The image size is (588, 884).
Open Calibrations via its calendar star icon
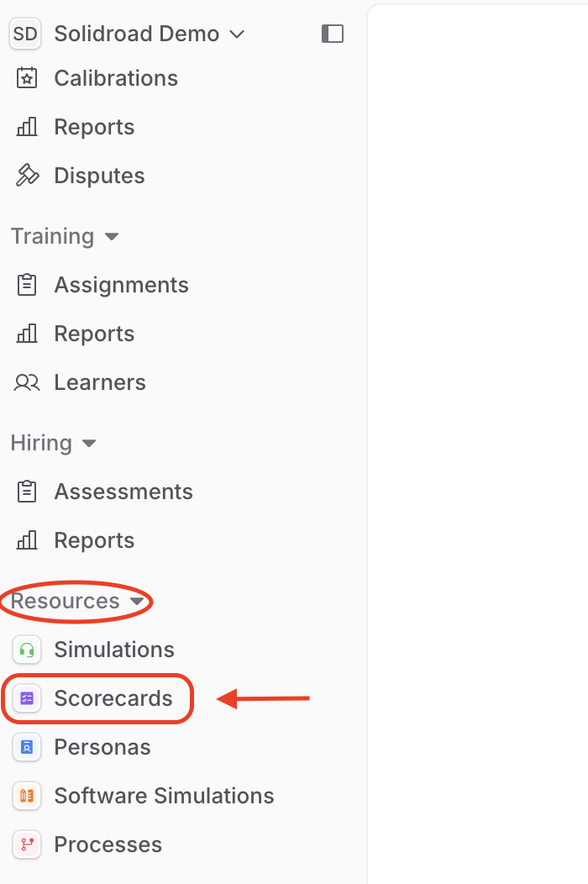coord(27,78)
